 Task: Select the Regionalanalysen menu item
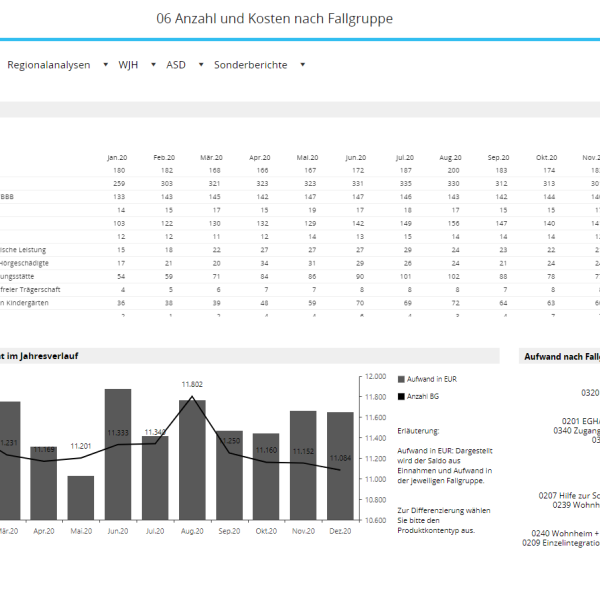[49, 65]
